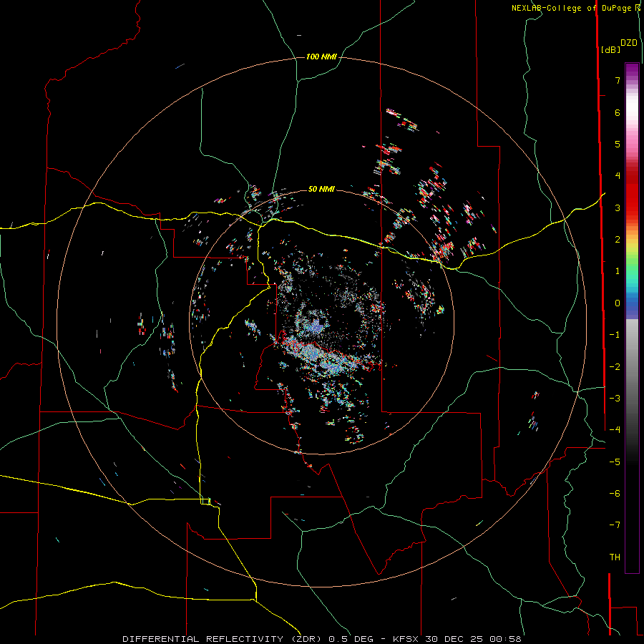Viewport: 644px width, 644px height.
Task: Click the -5 value on the ZDR scale
Action: tap(615, 462)
